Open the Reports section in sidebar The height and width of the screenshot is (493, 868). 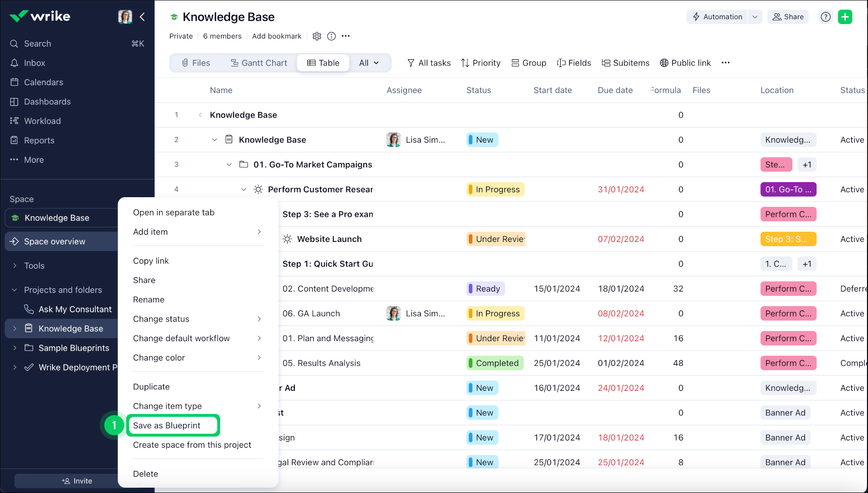click(39, 140)
